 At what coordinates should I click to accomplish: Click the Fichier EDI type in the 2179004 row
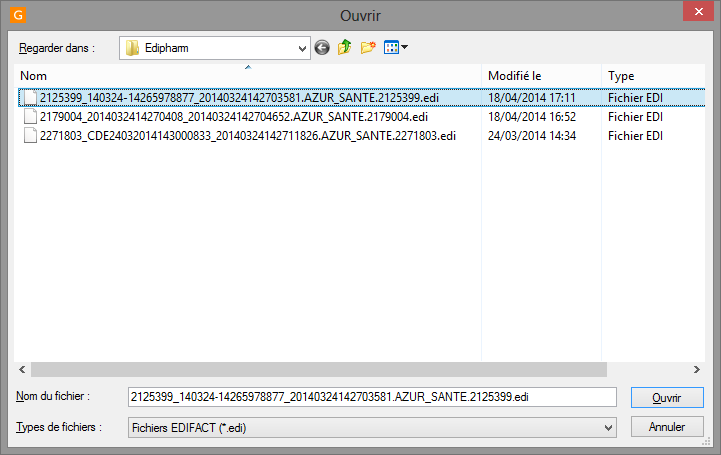click(x=635, y=117)
